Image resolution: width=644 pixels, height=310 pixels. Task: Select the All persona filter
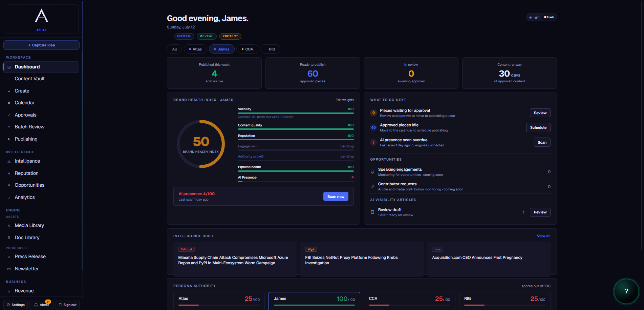(174, 49)
